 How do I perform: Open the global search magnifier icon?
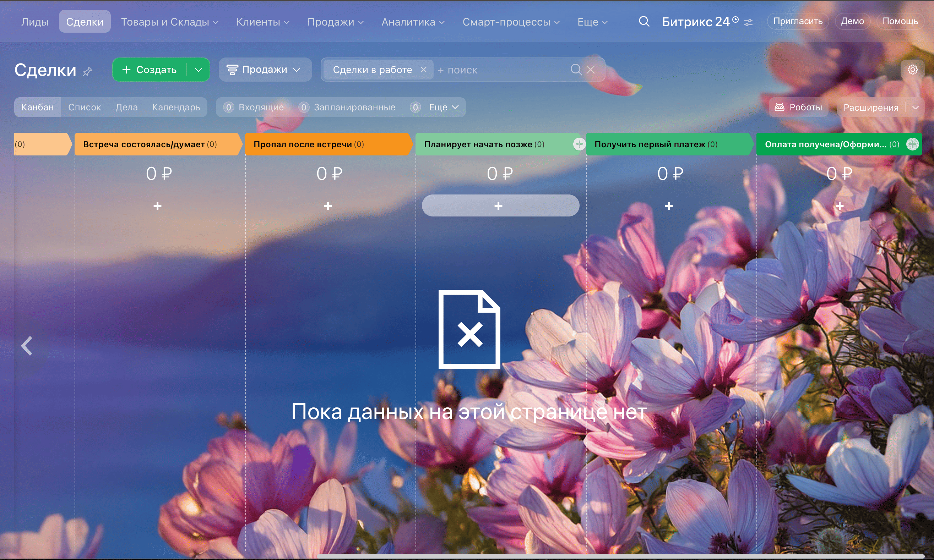pyautogui.click(x=644, y=22)
